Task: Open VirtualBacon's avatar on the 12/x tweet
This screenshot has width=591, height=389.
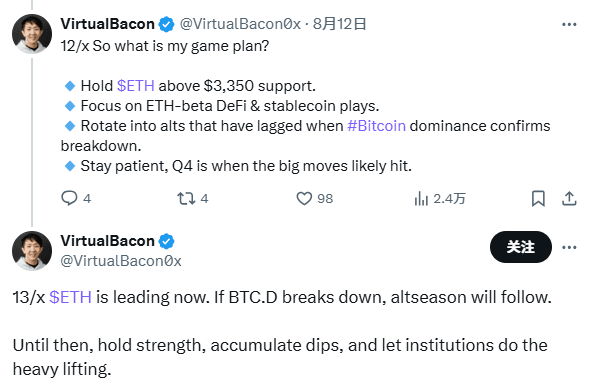Action: click(x=32, y=34)
